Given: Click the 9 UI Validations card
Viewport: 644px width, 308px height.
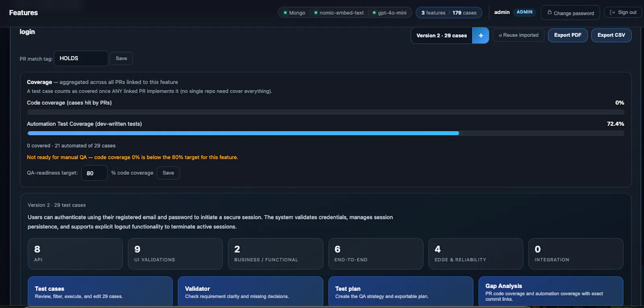Looking at the screenshot, I should (175, 254).
